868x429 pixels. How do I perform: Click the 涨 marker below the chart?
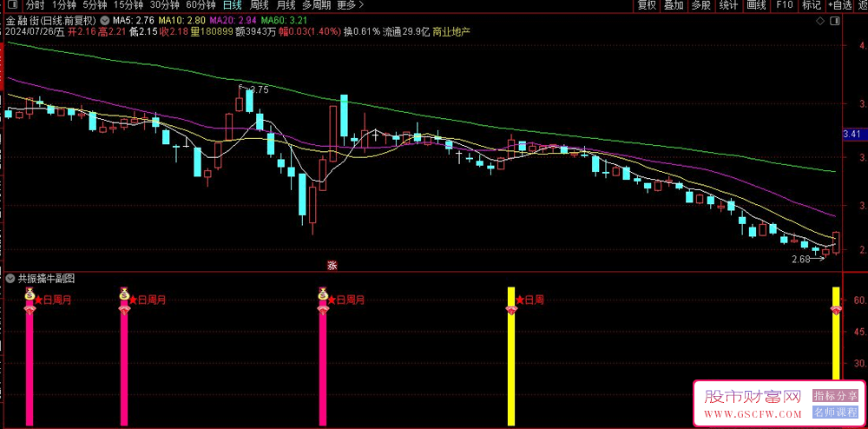[x=332, y=266]
